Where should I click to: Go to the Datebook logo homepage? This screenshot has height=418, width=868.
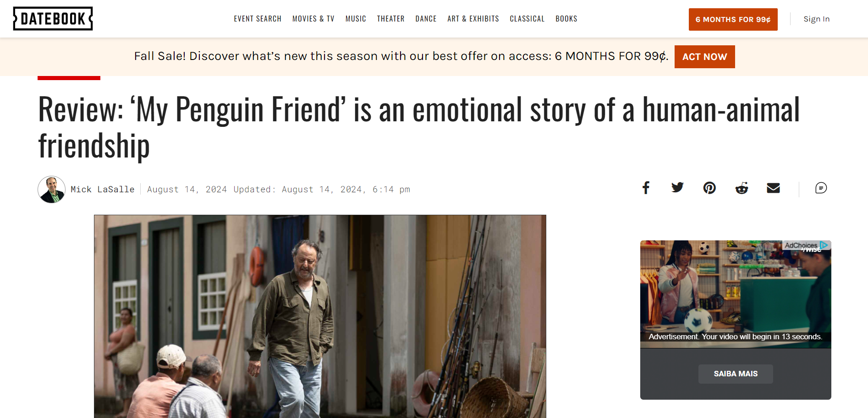53,19
